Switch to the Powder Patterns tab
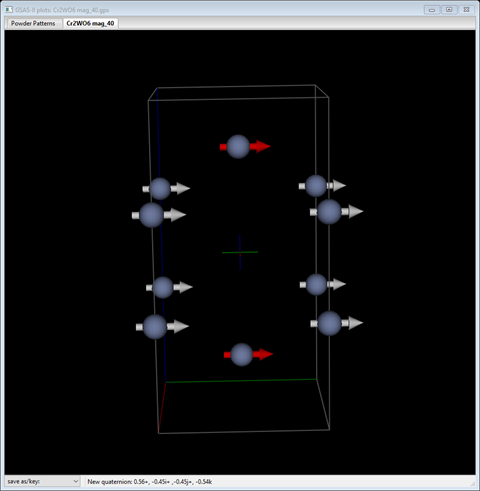Image resolution: width=480 pixels, height=491 pixels. [33, 23]
